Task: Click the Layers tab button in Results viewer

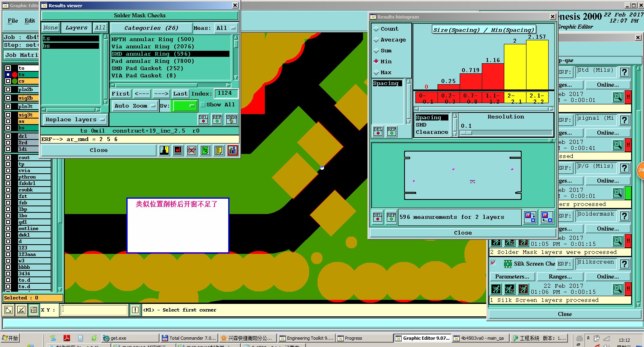Action: pyautogui.click(x=76, y=28)
